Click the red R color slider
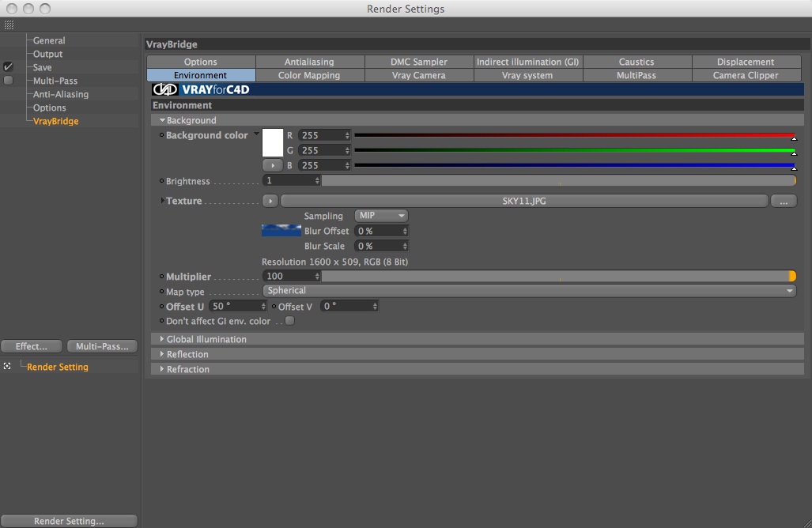812x528 pixels. [574, 136]
